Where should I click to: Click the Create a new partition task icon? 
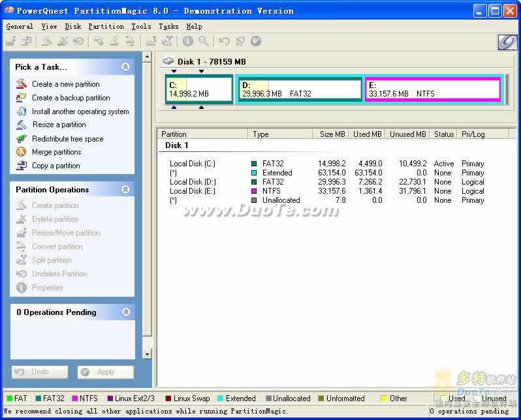[22, 83]
